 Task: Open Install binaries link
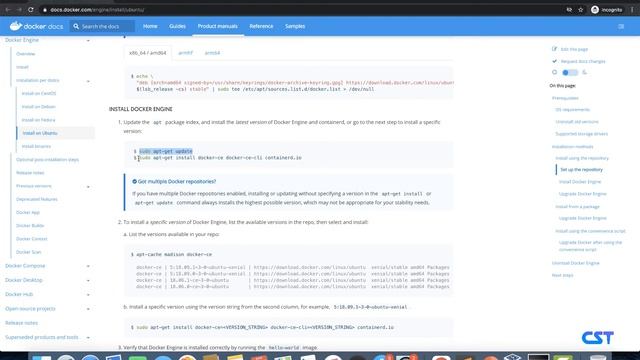(x=36, y=146)
